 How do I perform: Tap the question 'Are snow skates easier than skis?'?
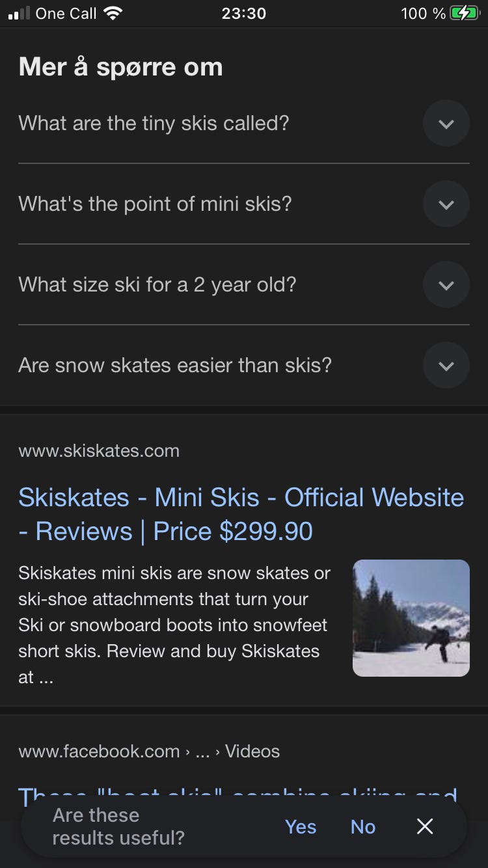coord(174,366)
